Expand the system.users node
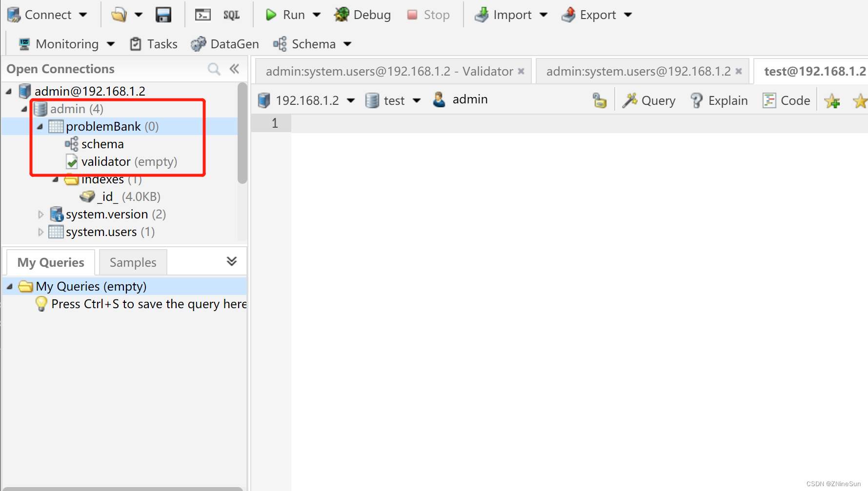The width and height of the screenshot is (868, 491). pyautogui.click(x=41, y=232)
